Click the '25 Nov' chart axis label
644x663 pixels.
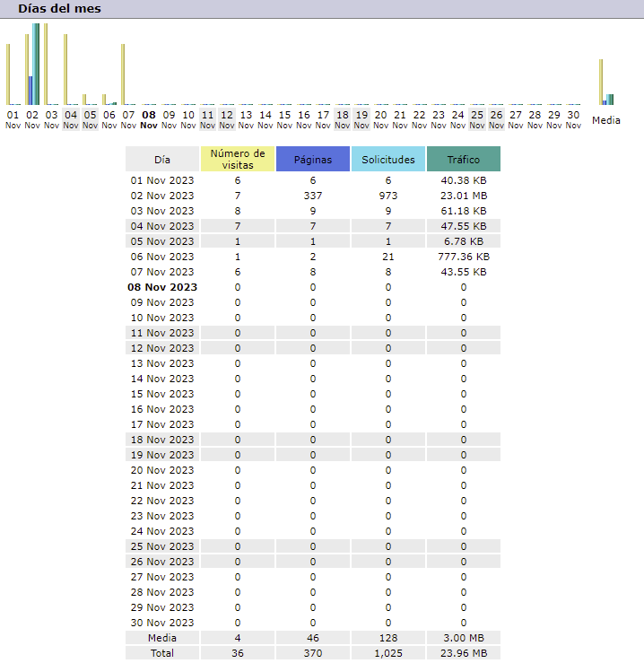click(x=477, y=119)
